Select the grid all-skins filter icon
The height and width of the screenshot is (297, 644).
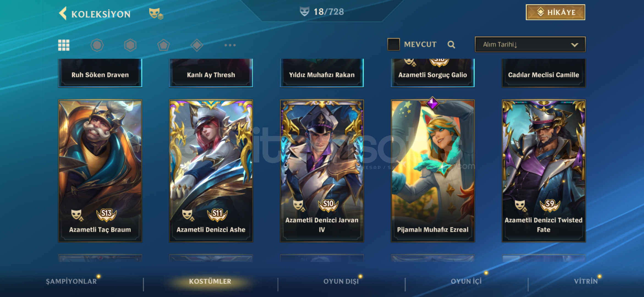pyautogui.click(x=64, y=45)
